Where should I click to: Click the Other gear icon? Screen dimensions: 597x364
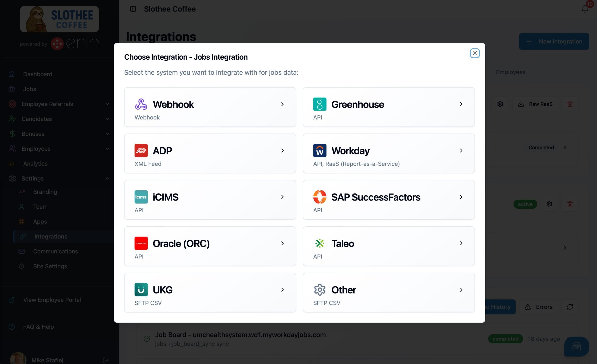tap(319, 290)
